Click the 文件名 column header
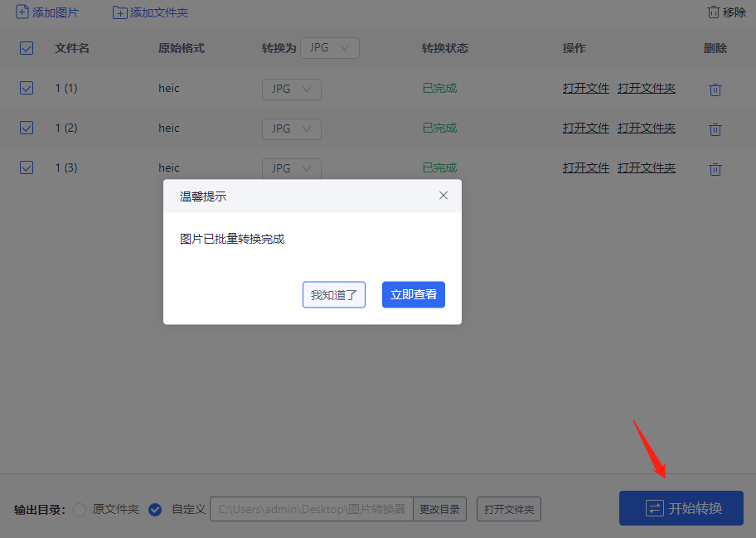Viewport: 756px width, 538px height. pos(72,48)
